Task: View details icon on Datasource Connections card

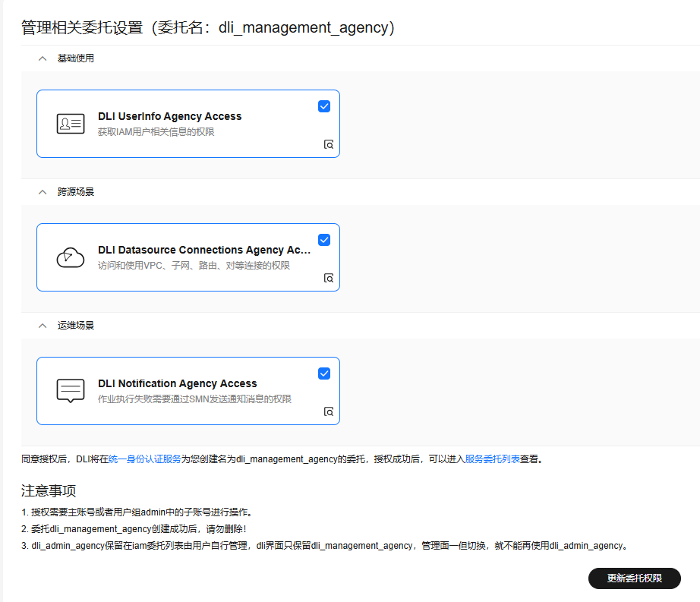Action: click(329, 278)
